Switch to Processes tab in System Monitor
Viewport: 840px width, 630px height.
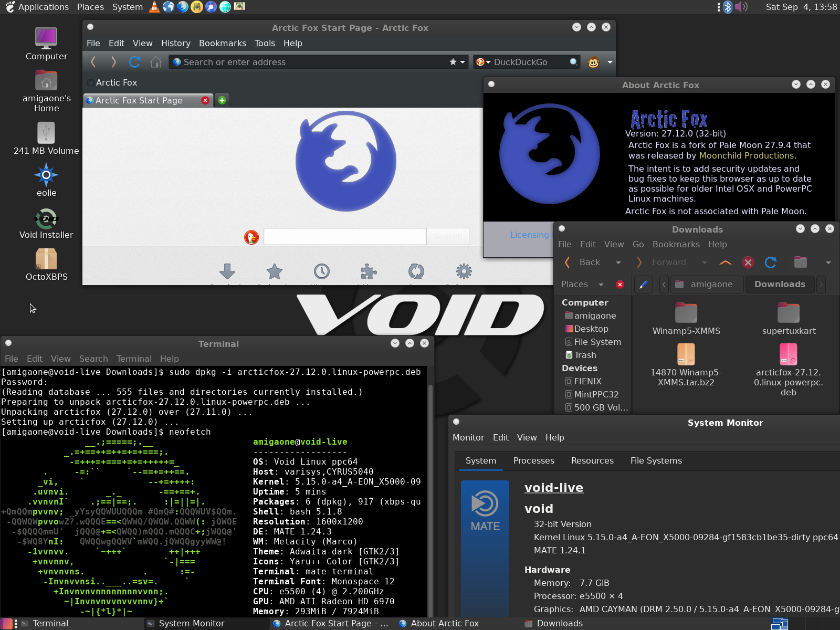[x=533, y=460]
